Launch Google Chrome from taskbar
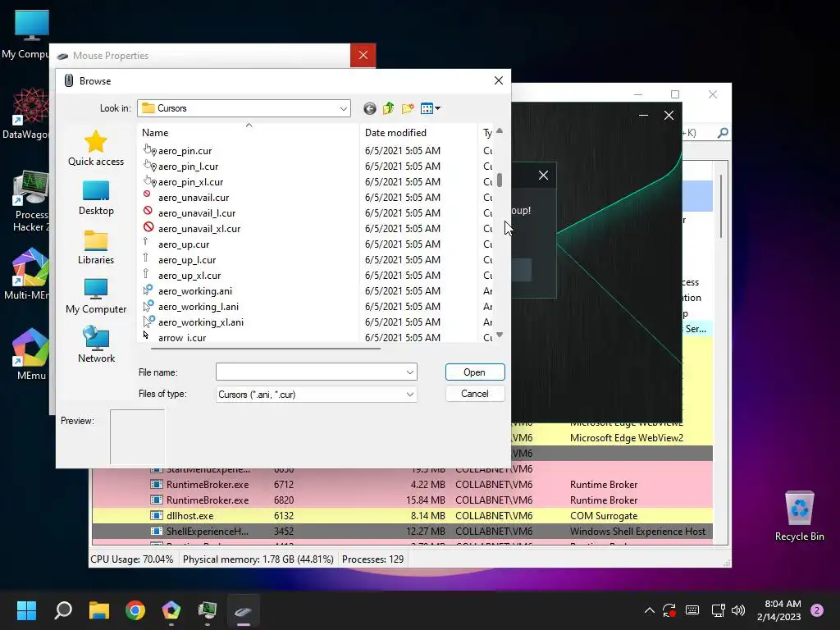The height and width of the screenshot is (630, 840). [135, 610]
